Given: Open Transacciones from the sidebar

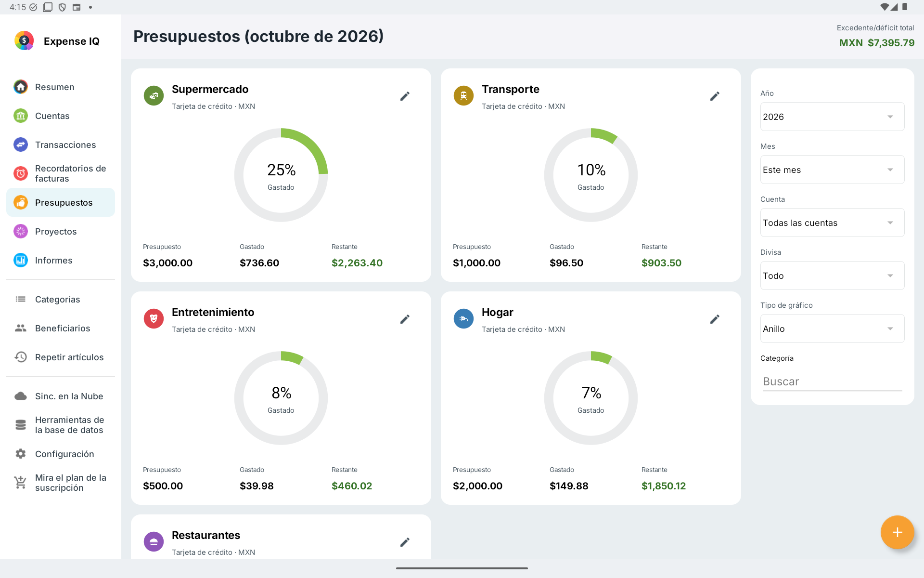Looking at the screenshot, I should [x=61, y=145].
